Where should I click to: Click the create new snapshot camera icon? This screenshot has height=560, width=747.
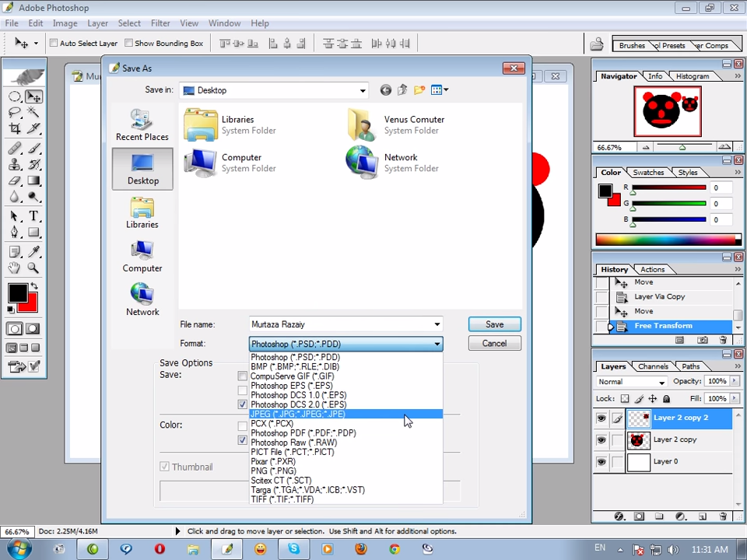click(x=702, y=340)
